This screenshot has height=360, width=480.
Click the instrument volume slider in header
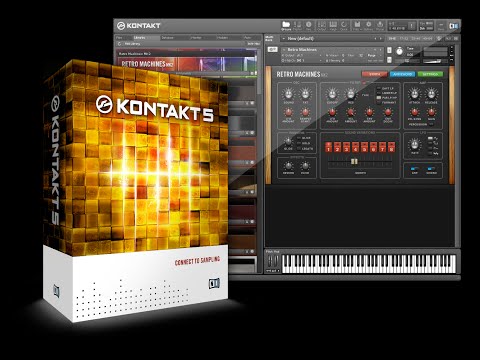pos(435,61)
